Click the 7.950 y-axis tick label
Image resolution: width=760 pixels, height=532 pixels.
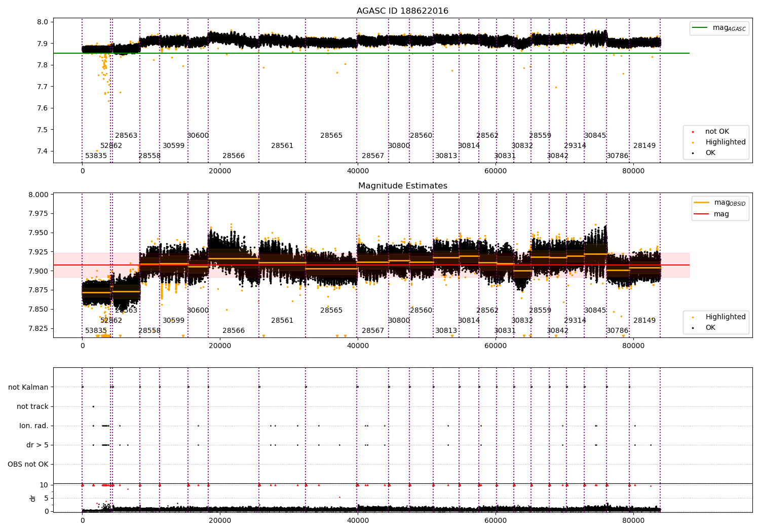pyautogui.click(x=38, y=233)
